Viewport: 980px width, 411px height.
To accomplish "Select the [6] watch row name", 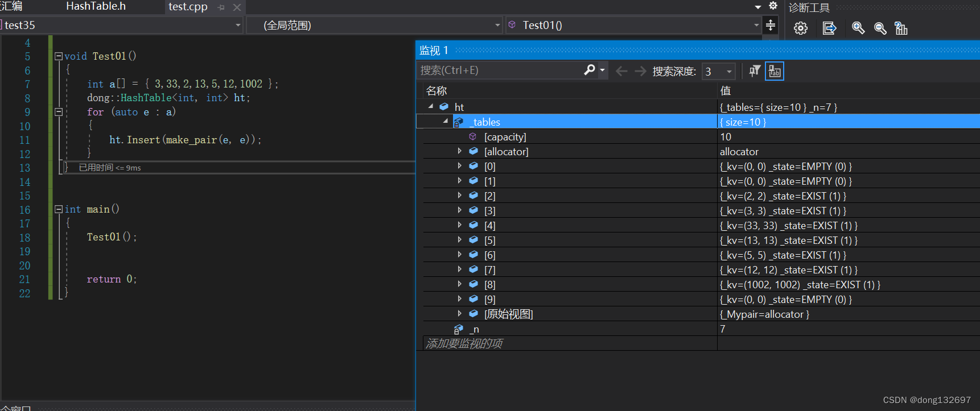I will coord(489,255).
